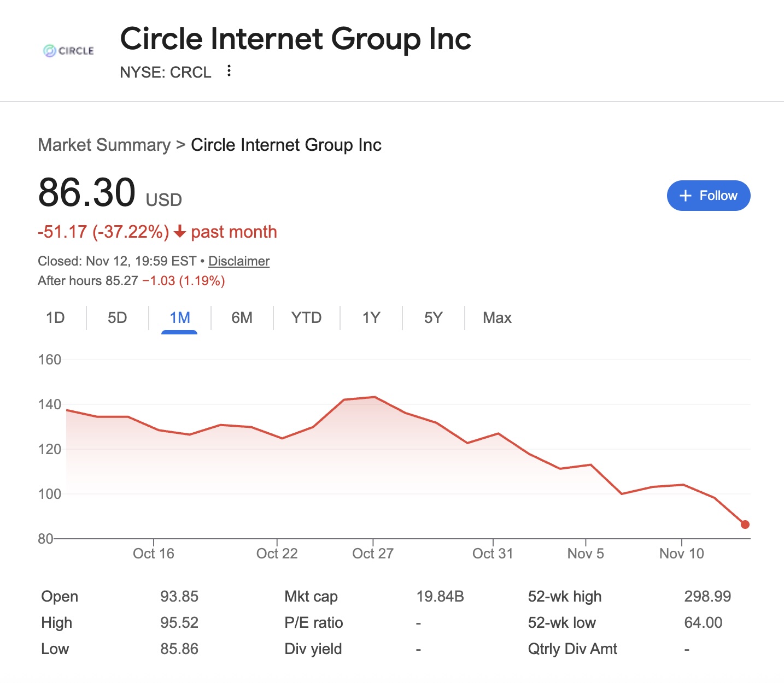This screenshot has height=683, width=784.
Task: Click the red down arrow price indicator
Action: (x=180, y=232)
